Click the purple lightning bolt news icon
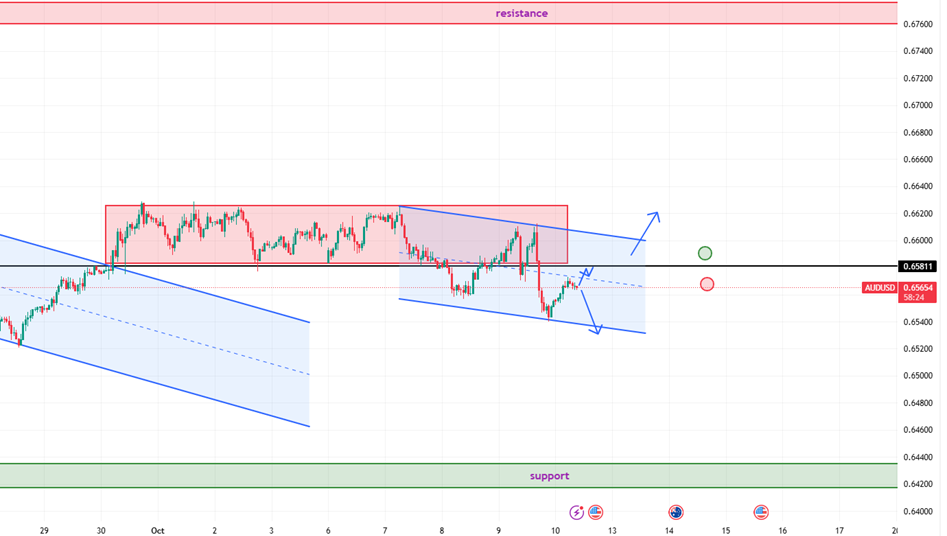The height and width of the screenshot is (536, 947). tap(576, 512)
